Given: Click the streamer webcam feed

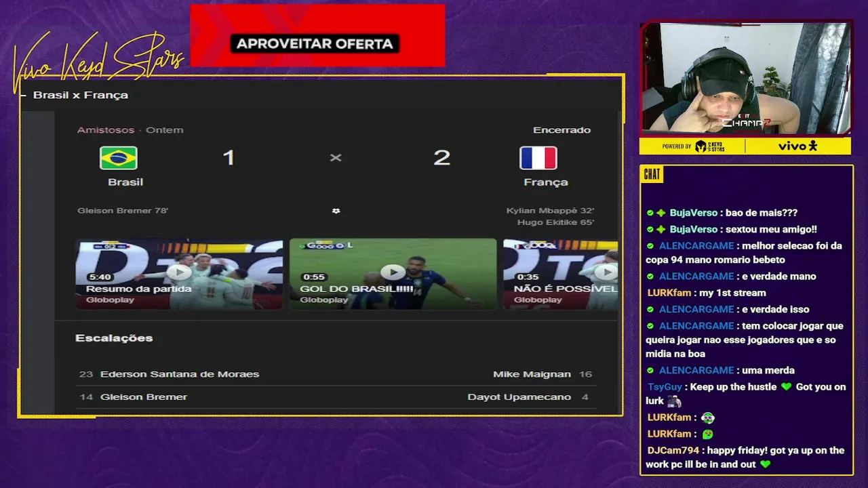Looking at the screenshot, I should pyautogui.click(x=745, y=78).
